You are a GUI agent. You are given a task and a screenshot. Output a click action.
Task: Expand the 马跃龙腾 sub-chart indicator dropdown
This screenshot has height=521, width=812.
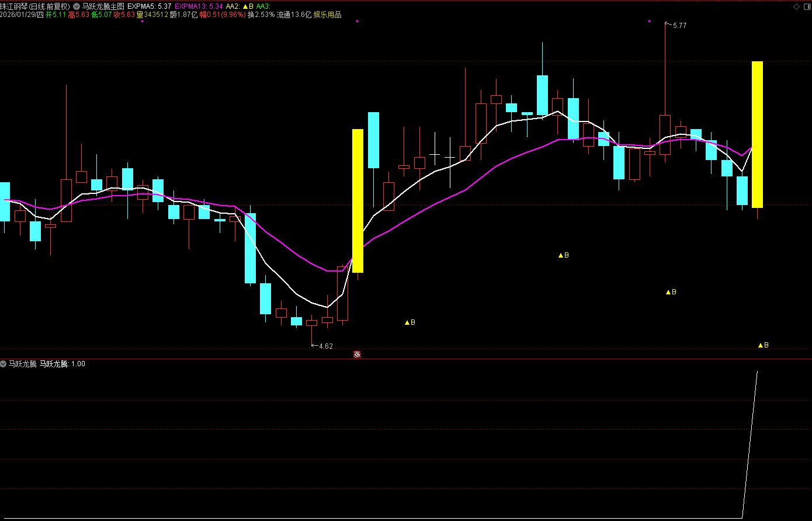(x=4, y=364)
